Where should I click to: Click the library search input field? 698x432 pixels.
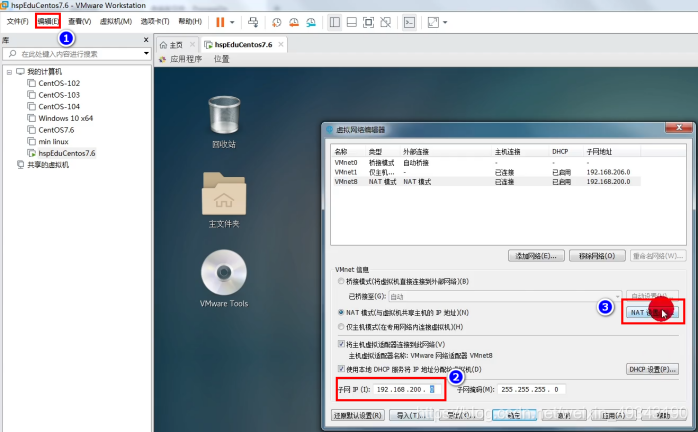[76, 54]
